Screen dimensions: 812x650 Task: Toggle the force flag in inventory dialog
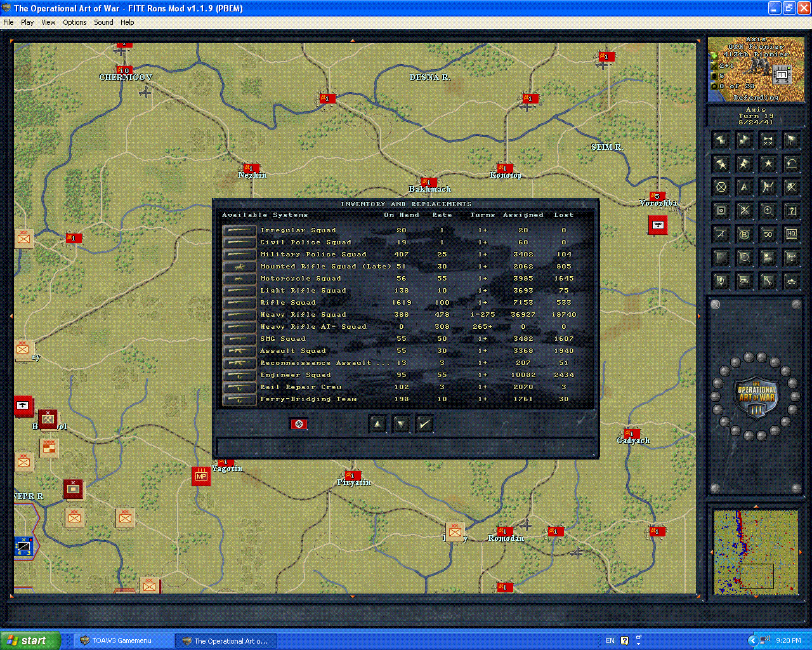click(x=299, y=424)
